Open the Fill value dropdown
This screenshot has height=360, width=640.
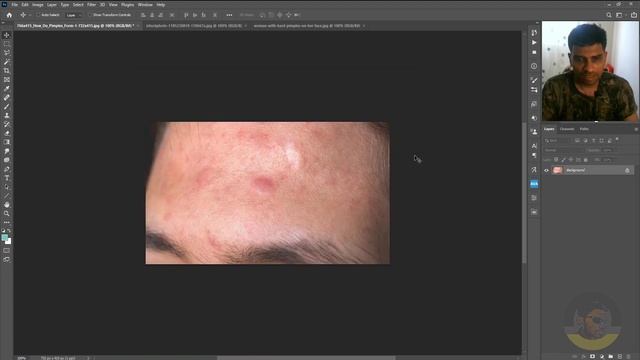click(x=608, y=160)
